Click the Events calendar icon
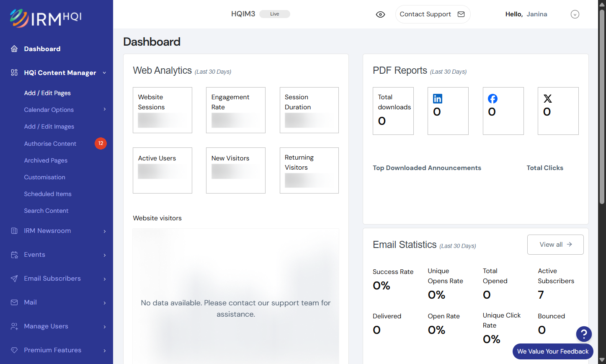606x364 pixels. pyautogui.click(x=14, y=255)
